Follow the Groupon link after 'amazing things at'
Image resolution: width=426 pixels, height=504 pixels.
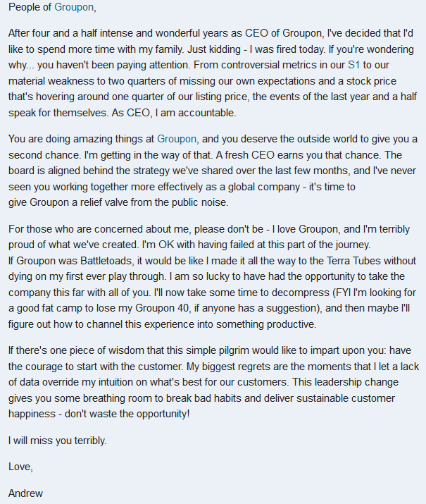coord(177,139)
